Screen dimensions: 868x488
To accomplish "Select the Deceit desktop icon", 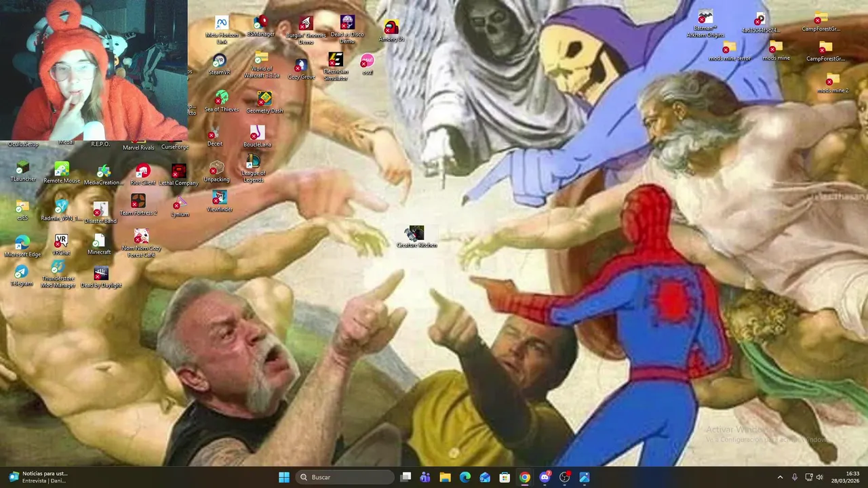I will (x=214, y=138).
